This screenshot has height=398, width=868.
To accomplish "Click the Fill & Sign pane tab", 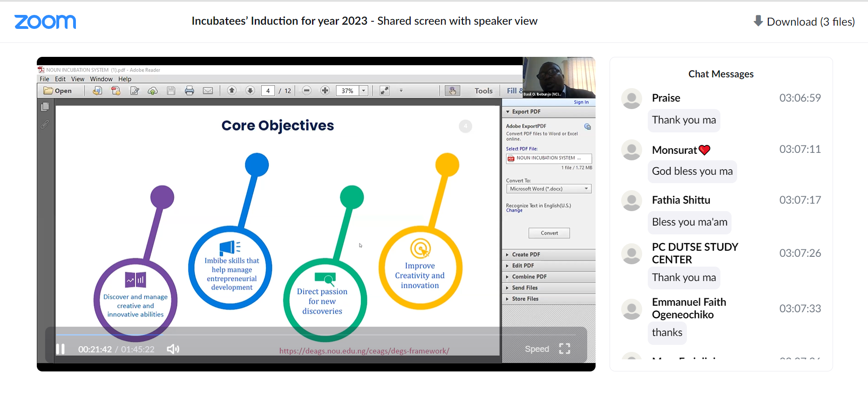I will coord(514,91).
